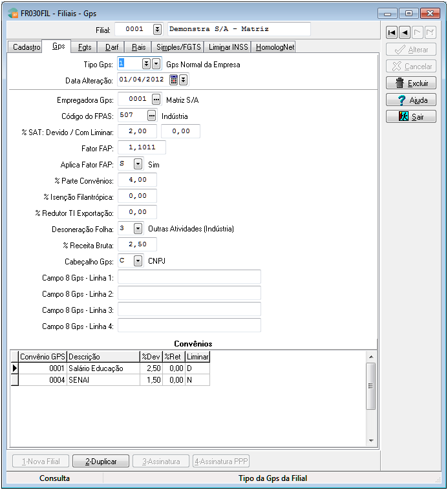This screenshot has height=490, width=448.
Task: Click the %Dev column header
Action: pyautogui.click(x=151, y=357)
